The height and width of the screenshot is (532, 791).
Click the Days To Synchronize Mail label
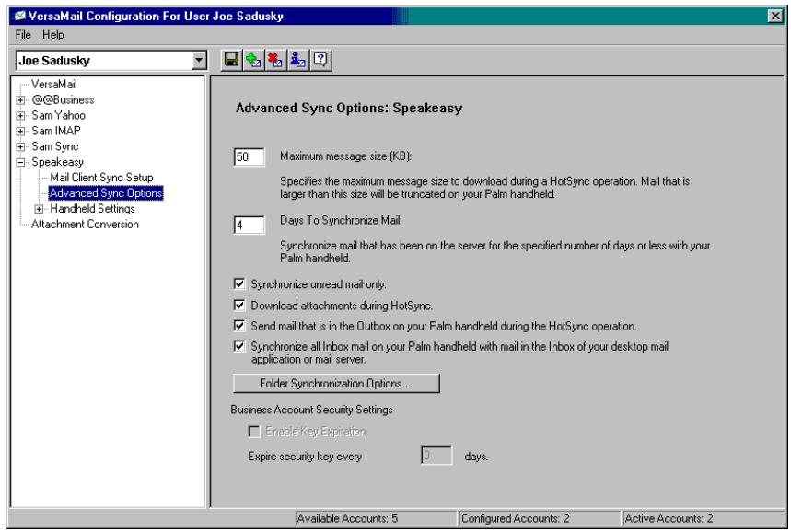click(x=341, y=220)
